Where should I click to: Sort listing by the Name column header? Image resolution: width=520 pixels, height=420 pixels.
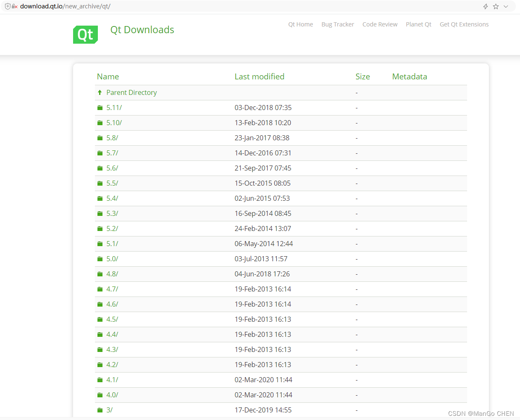tap(108, 76)
